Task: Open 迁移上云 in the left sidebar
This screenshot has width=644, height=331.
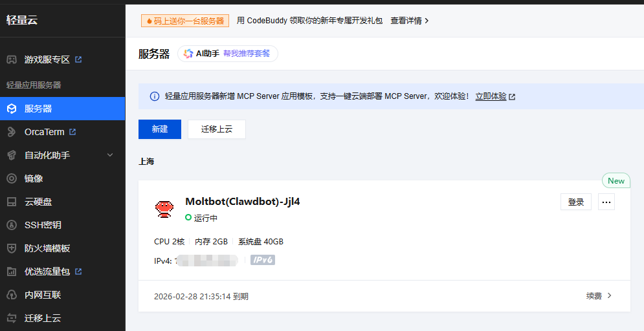Action: pos(43,318)
